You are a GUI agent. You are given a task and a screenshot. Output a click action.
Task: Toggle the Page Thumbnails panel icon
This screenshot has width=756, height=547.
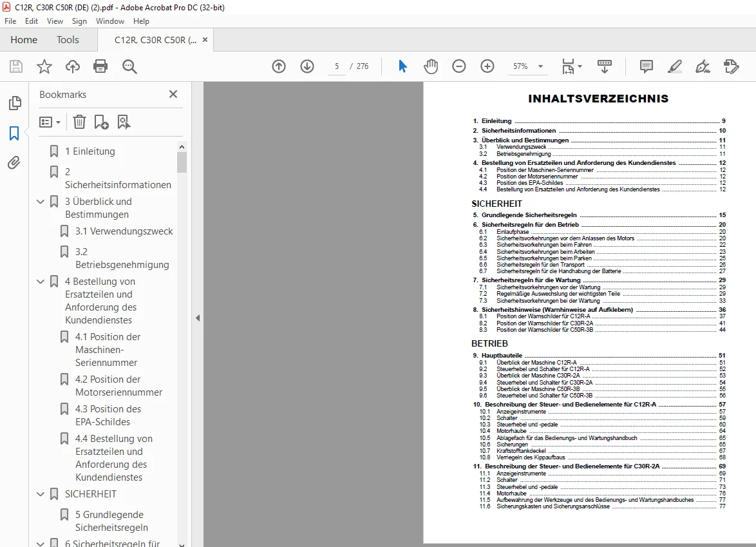(x=14, y=102)
